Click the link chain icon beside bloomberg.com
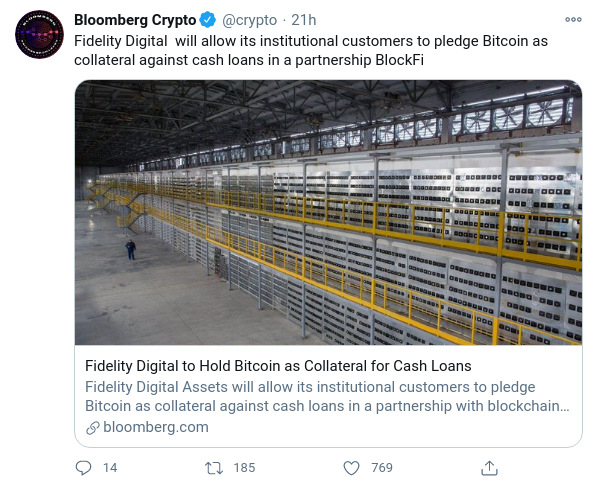The height and width of the screenshot is (487, 598). tap(93, 428)
